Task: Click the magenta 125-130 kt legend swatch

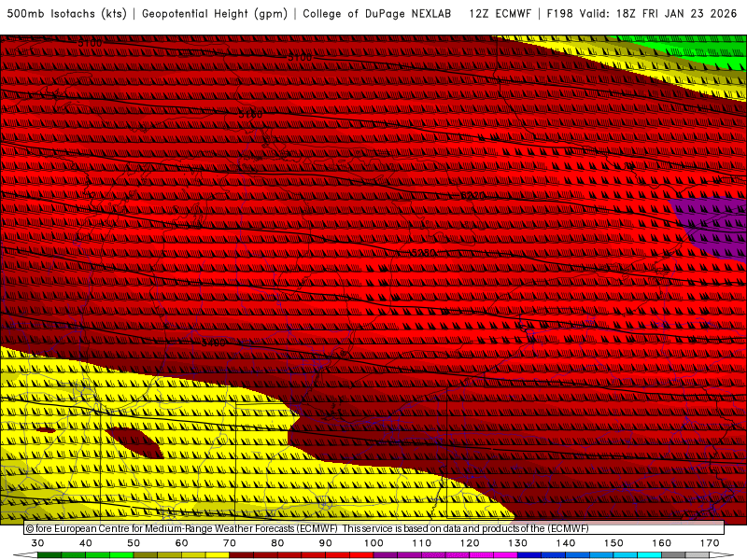Action: [x=505, y=555]
